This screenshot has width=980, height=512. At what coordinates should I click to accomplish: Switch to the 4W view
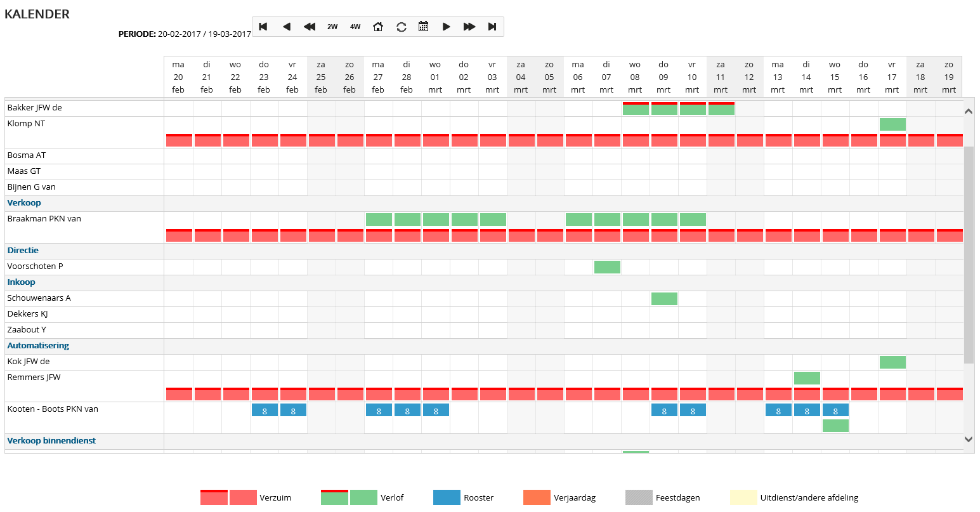(355, 27)
